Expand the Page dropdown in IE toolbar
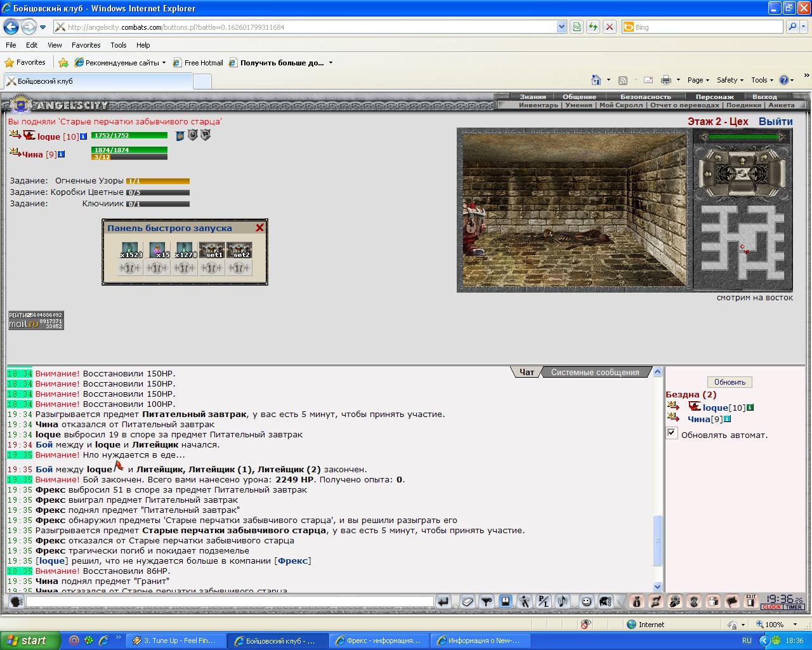 [x=698, y=80]
